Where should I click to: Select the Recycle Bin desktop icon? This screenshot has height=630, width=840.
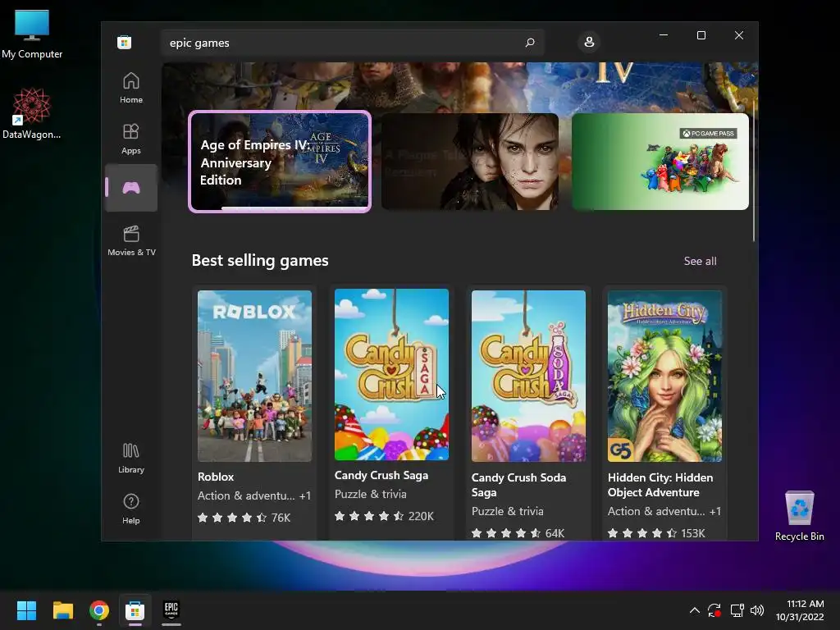799,516
